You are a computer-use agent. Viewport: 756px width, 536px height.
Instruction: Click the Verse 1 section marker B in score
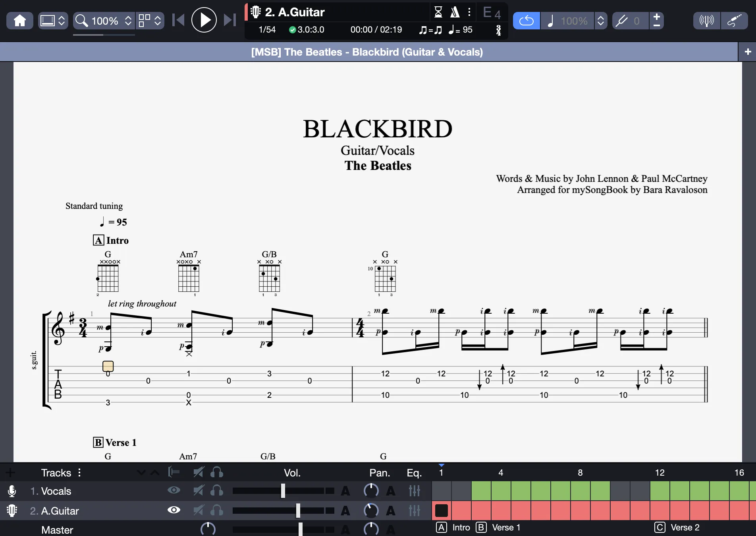[98, 442]
